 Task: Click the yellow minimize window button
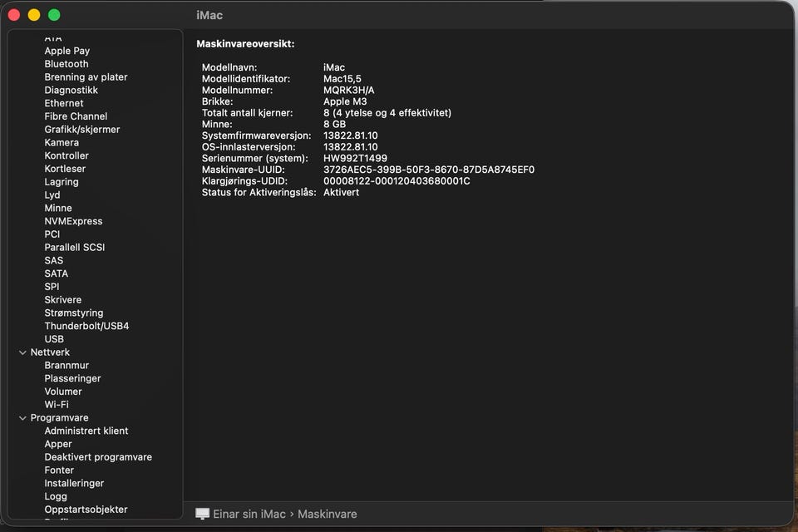34,15
